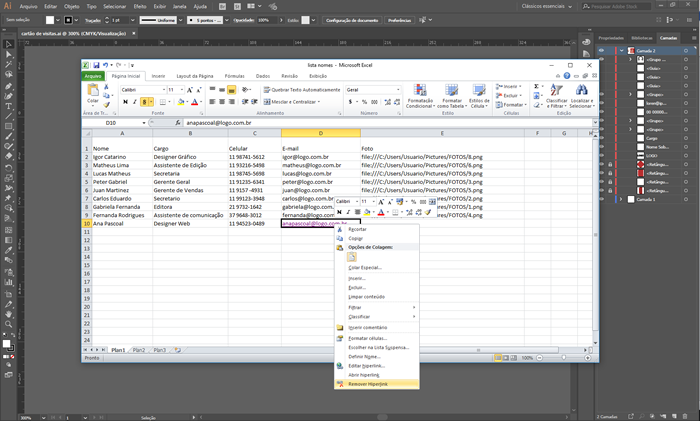Viewport: 700px width, 421px height.
Task: Toggle visibility of LOGO layer item
Action: tap(602, 156)
